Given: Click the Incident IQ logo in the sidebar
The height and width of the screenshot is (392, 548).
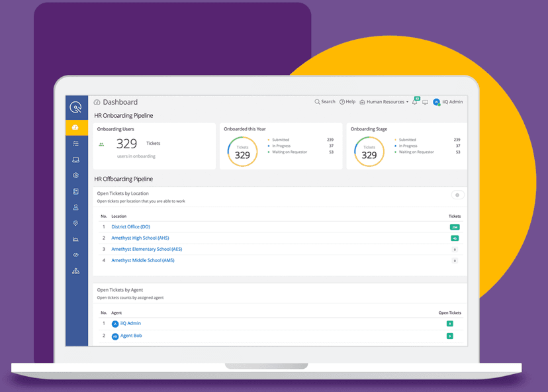Looking at the screenshot, I should [x=77, y=107].
